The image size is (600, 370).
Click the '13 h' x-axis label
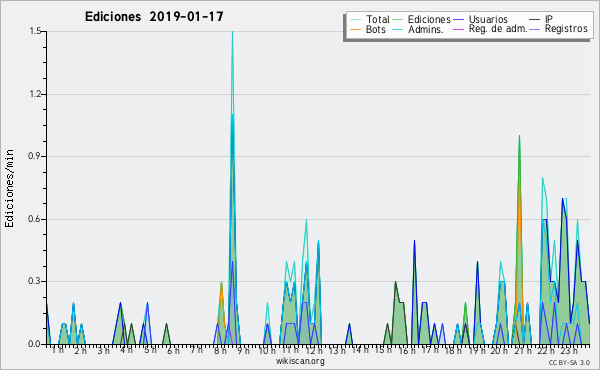click(337, 350)
